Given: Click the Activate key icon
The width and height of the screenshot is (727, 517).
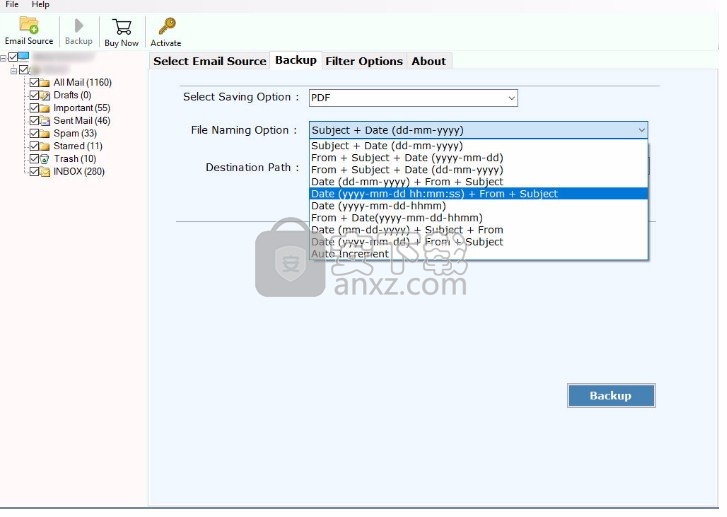Looking at the screenshot, I should click(x=167, y=26).
